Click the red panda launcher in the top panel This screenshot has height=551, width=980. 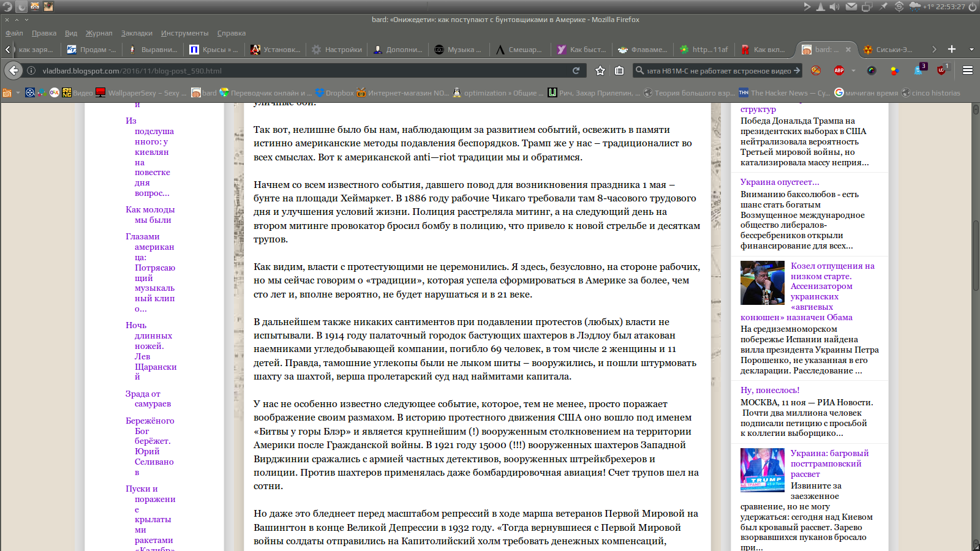35,7
